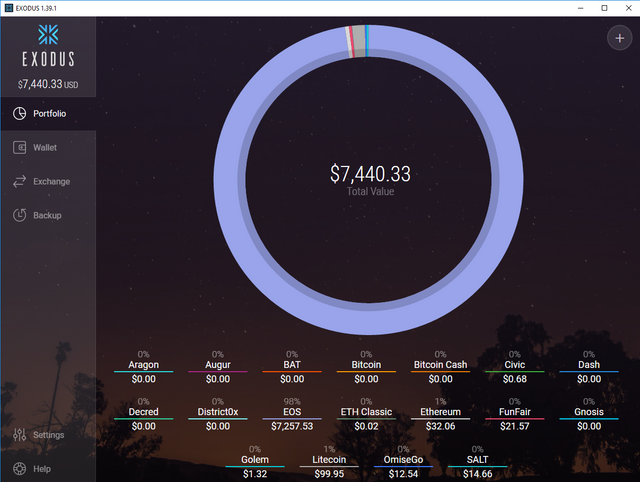Select the ETH Classic asset
The height and width of the screenshot is (482, 640).
[366, 412]
